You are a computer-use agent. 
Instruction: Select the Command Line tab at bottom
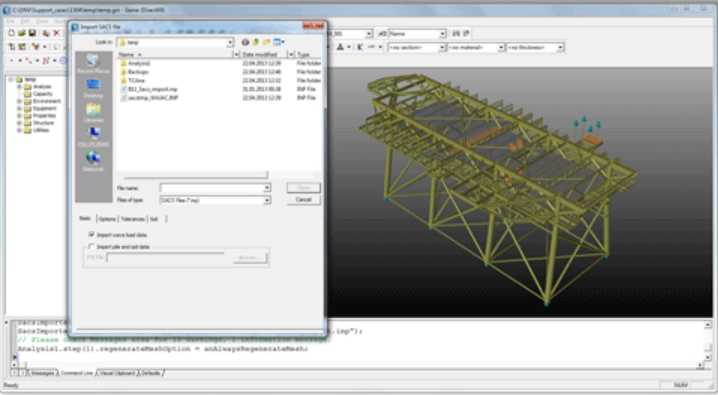pyautogui.click(x=76, y=373)
